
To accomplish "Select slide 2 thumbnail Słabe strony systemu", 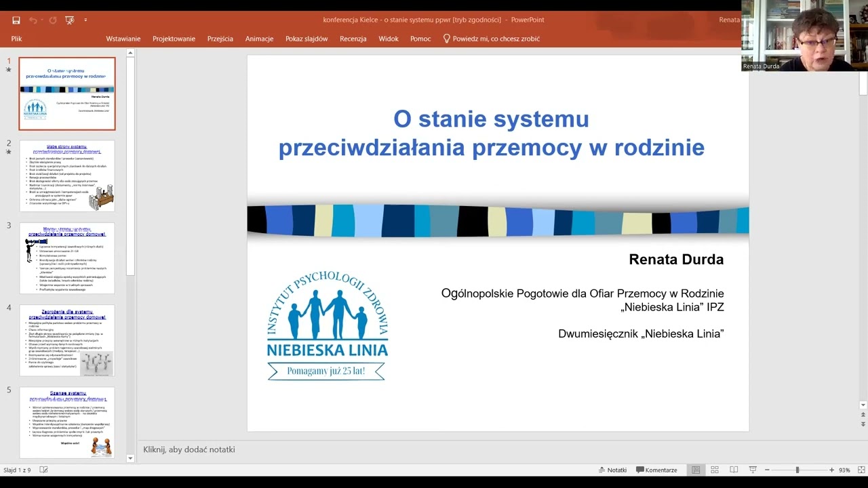I will (67, 176).
